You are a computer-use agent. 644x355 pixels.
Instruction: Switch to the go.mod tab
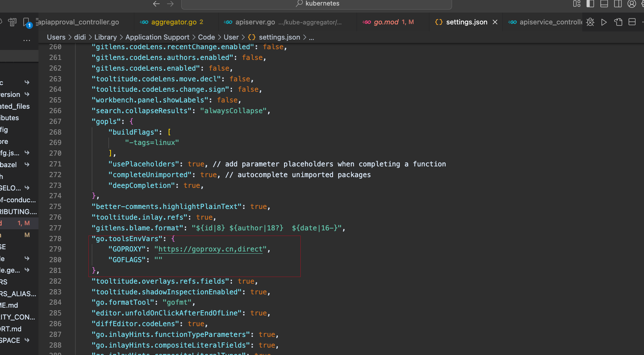393,22
